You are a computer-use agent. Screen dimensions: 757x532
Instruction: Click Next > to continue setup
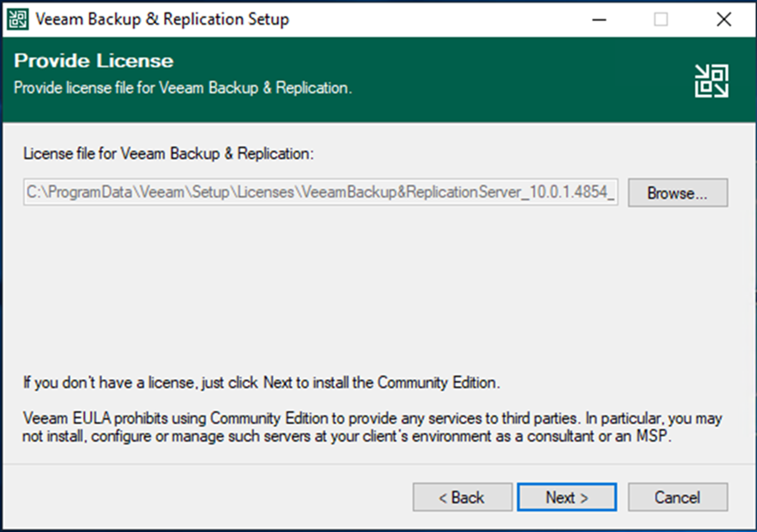click(566, 497)
